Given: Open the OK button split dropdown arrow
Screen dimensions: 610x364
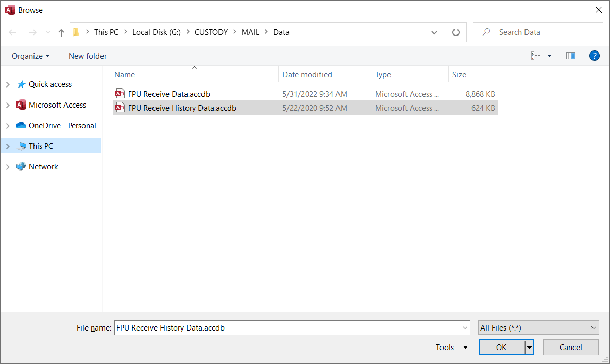Looking at the screenshot, I should click(529, 348).
